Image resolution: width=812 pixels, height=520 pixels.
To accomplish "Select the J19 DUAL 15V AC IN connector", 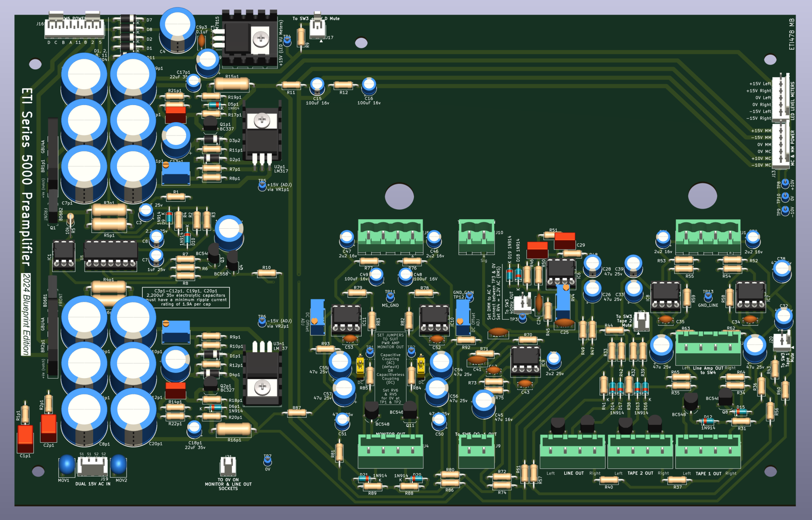I will point(92,467).
